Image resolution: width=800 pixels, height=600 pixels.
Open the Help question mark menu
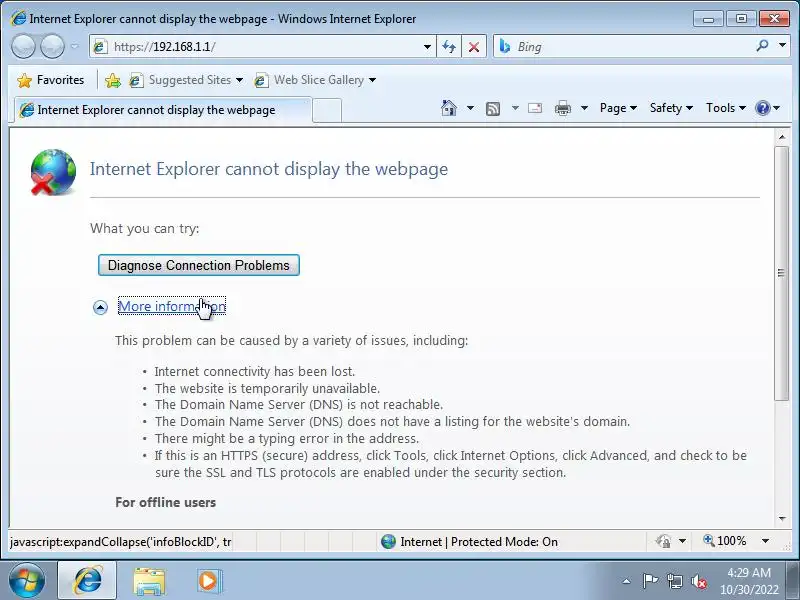(x=767, y=108)
